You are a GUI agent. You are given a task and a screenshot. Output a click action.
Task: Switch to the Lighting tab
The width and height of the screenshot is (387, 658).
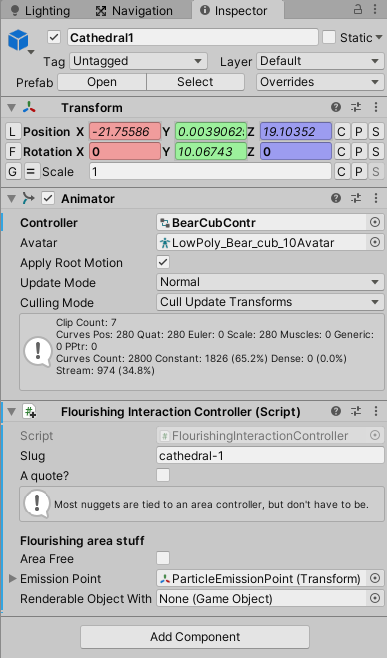pyautogui.click(x=40, y=10)
